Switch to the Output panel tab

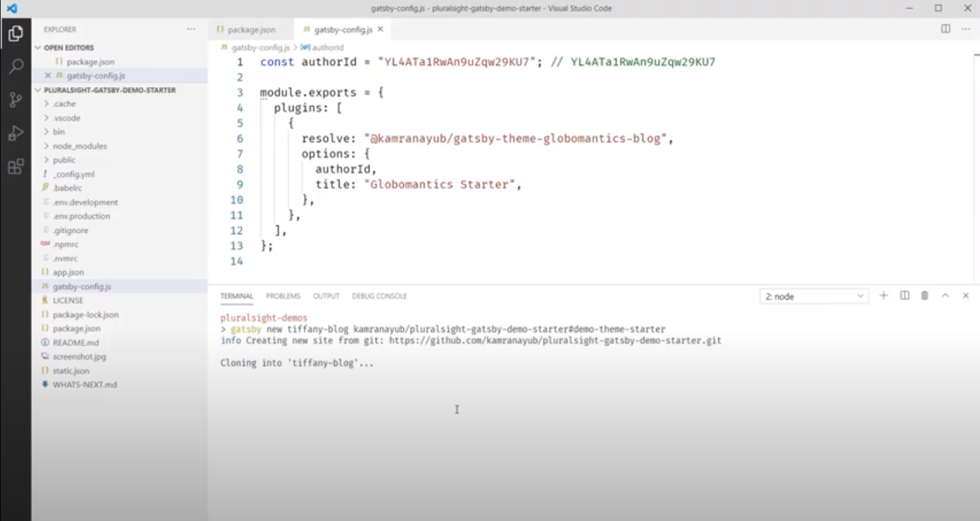326,296
